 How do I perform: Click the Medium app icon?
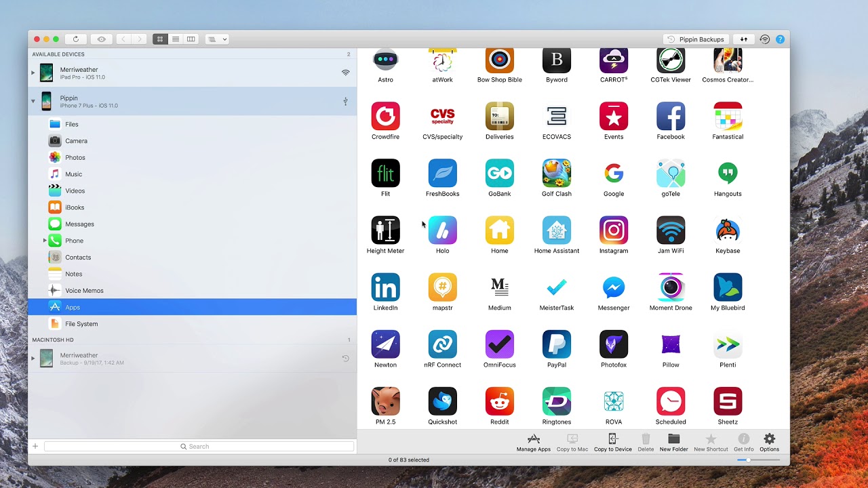tap(500, 287)
